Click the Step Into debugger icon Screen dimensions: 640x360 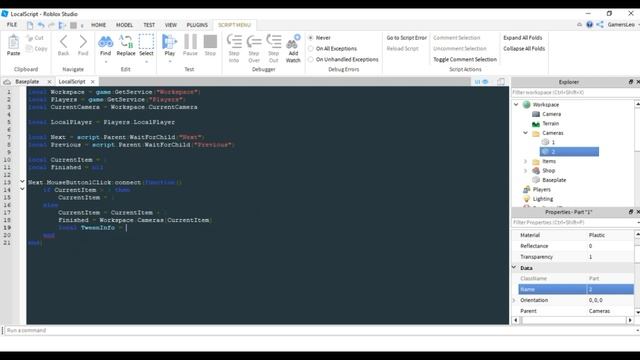point(234,42)
